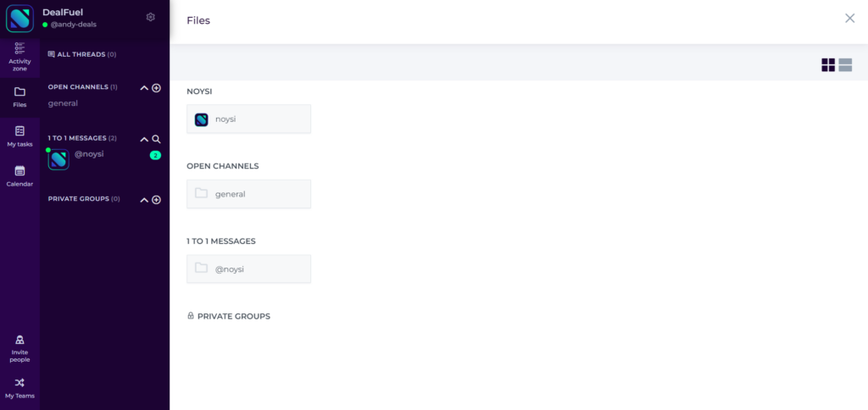This screenshot has height=410, width=868.
Task: Add a new open channel
Action: (156, 88)
